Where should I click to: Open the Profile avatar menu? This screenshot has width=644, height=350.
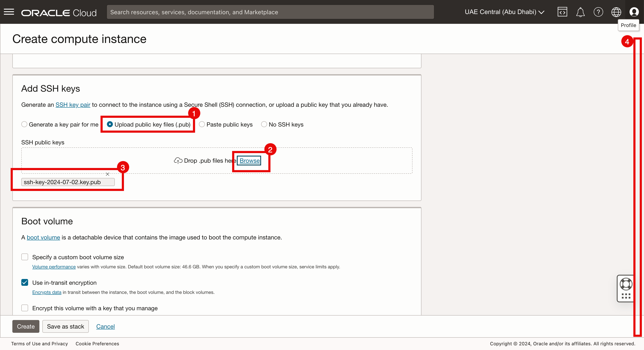634,12
